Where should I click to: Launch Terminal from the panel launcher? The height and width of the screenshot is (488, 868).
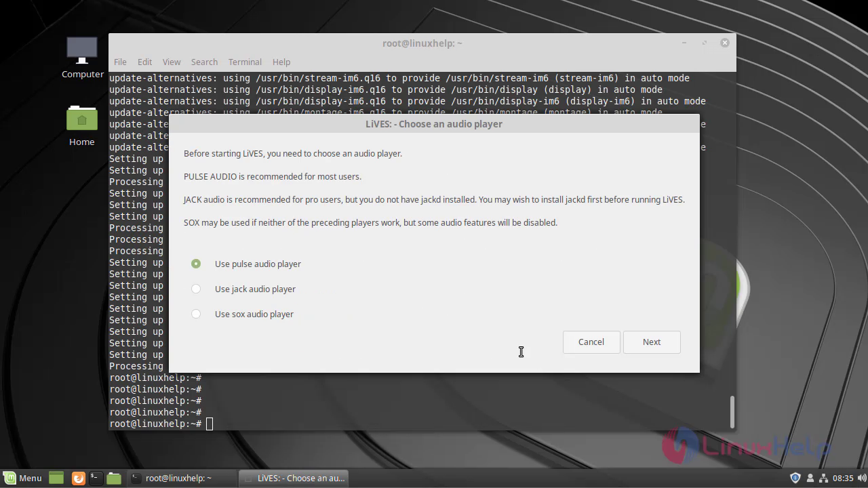click(96, 478)
